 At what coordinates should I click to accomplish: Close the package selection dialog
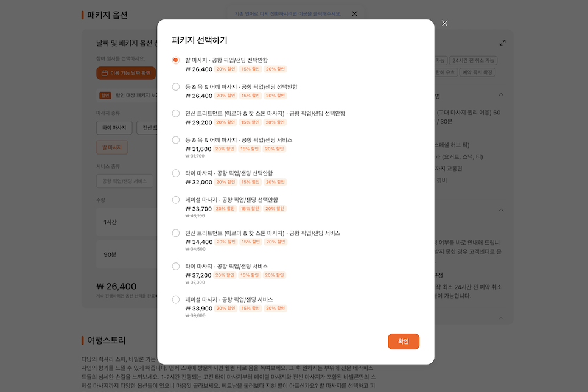pos(444,23)
